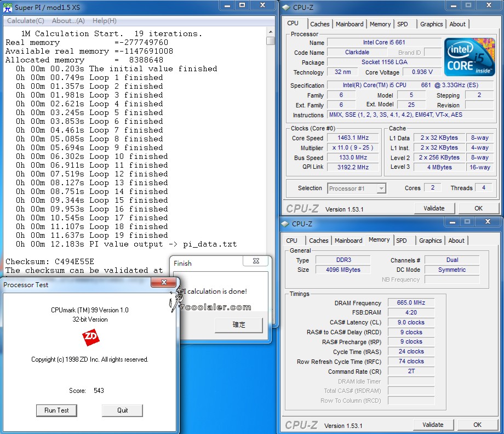Open About tab in Memory CPU-Z window
This screenshot has width=504, height=434.
coord(456,241)
